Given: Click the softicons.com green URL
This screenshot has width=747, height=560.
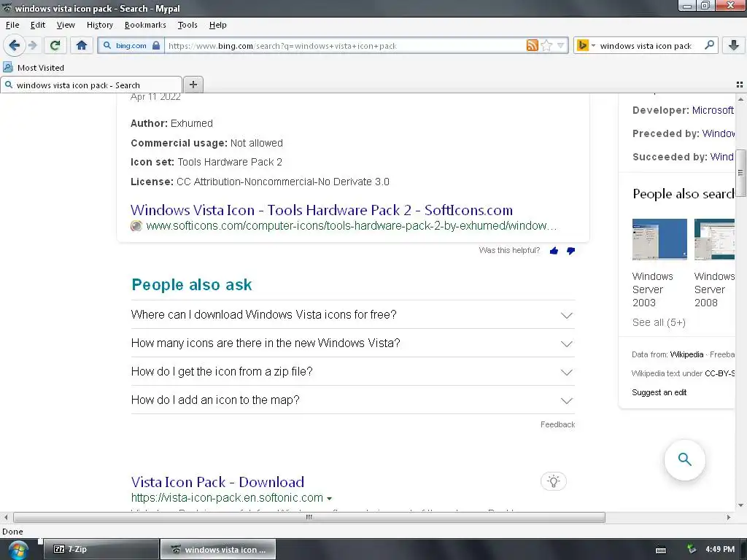Looking at the screenshot, I should click(351, 226).
